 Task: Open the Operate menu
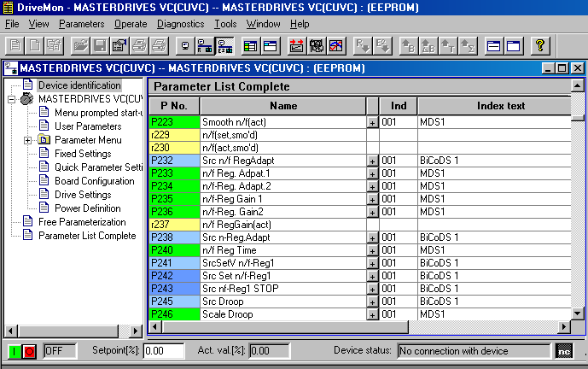(x=131, y=24)
